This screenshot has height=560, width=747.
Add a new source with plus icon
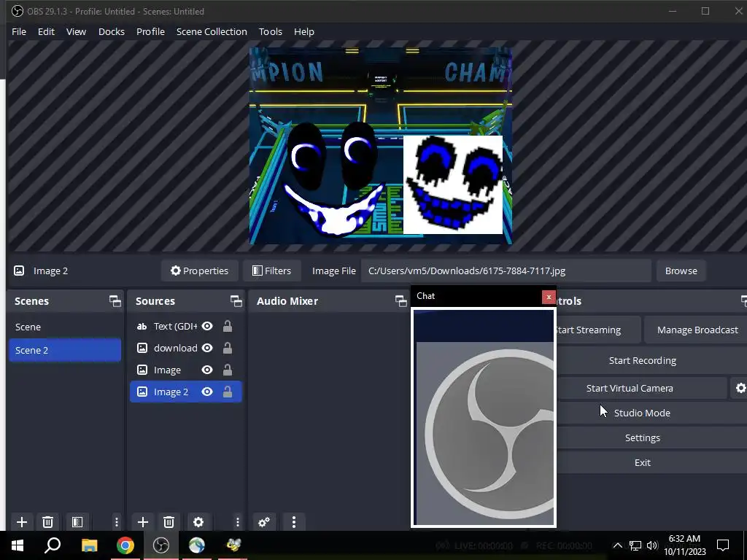pyautogui.click(x=142, y=522)
